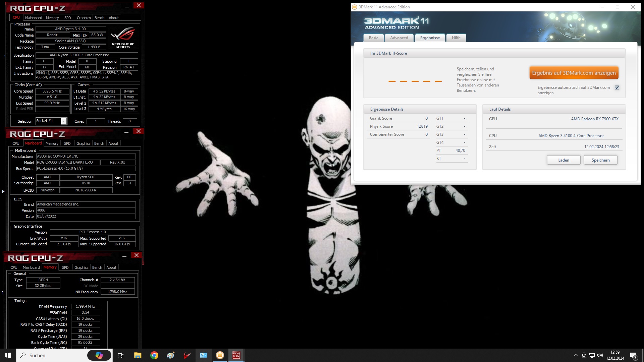The image size is (644, 362).
Task: Select the GPU name AMD Radeon RX 7900 XTX
Action: pyautogui.click(x=595, y=119)
